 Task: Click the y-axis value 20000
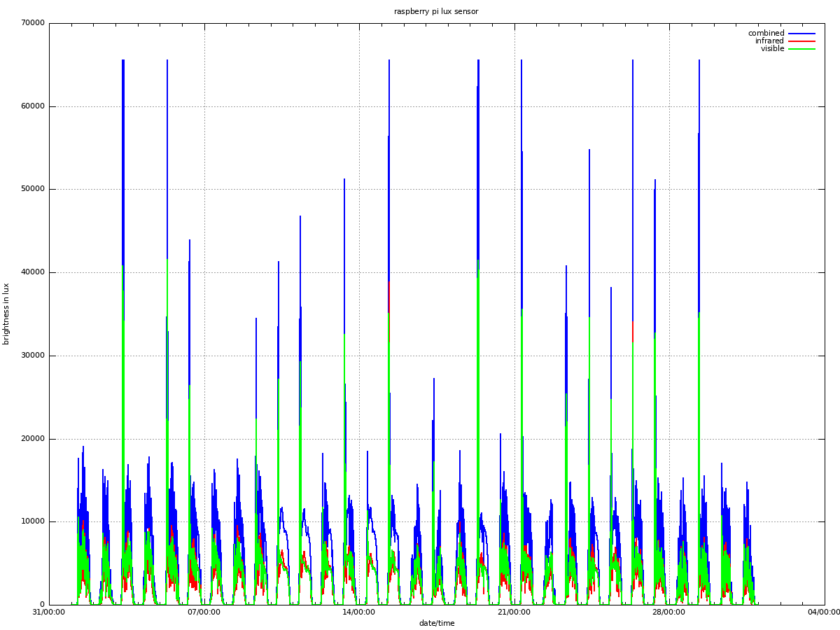[34, 439]
